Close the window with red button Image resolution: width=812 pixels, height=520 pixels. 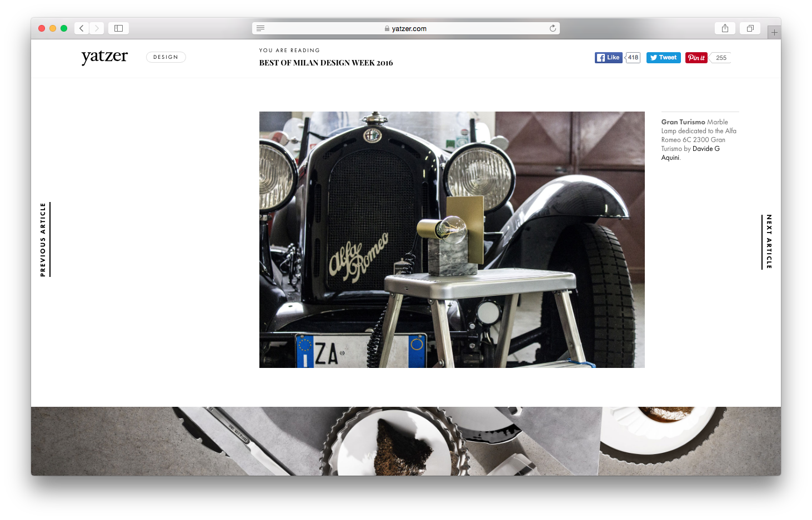coord(42,28)
